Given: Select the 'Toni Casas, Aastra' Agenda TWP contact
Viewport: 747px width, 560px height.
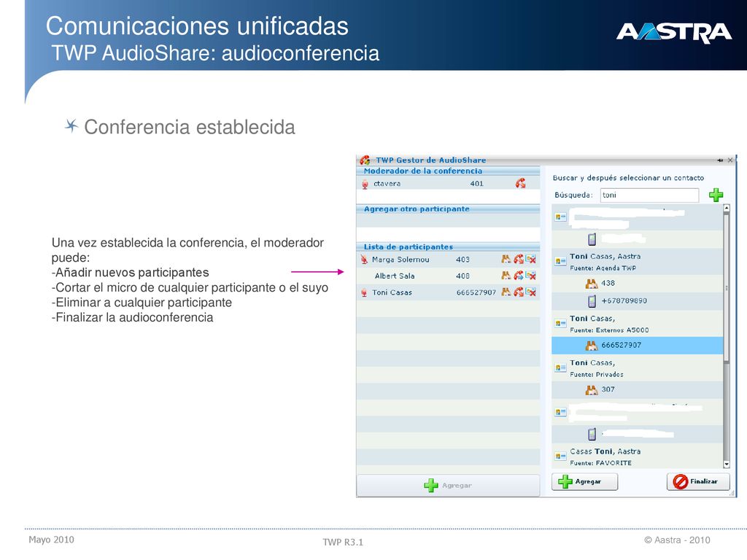Looking at the screenshot, I should click(638, 262).
